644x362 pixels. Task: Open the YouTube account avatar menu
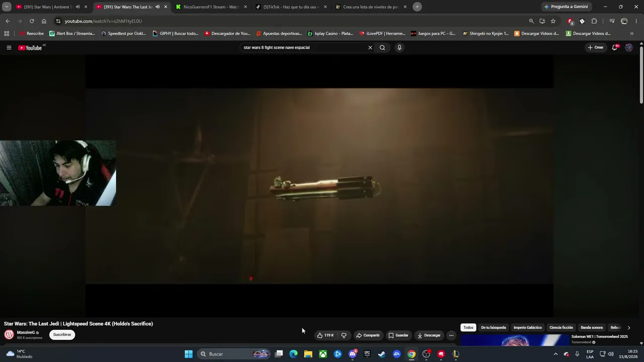pyautogui.click(x=629, y=48)
